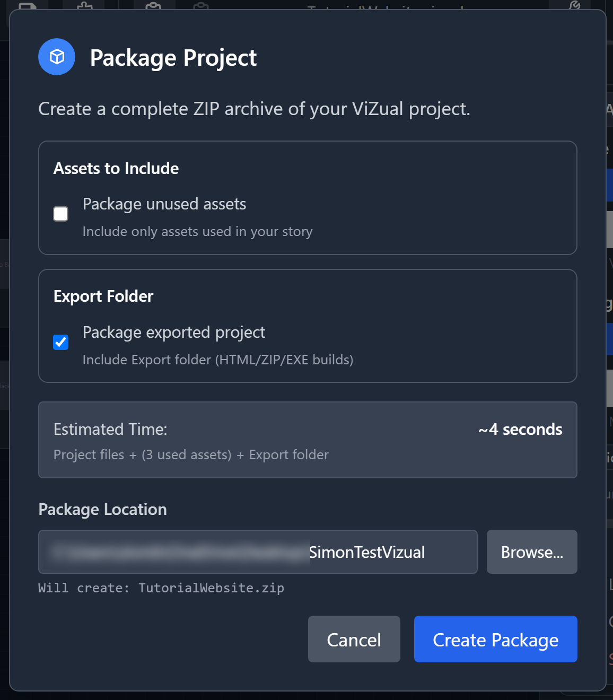Open the Browse... folder picker
The height and width of the screenshot is (700, 613).
pyautogui.click(x=531, y=552)
